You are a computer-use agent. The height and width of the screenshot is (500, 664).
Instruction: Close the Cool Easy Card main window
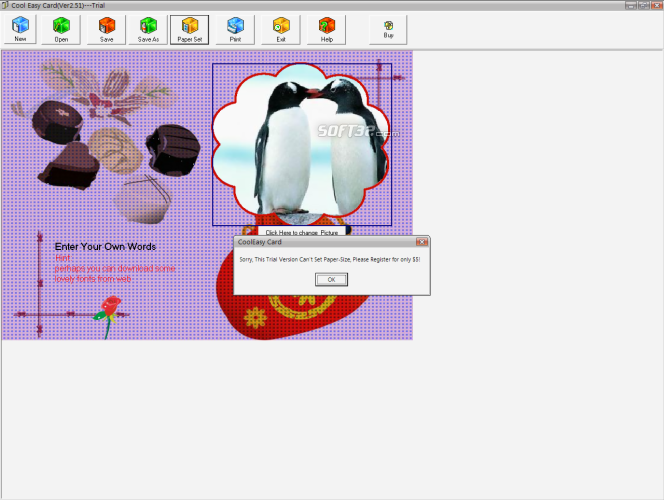(x=657, y=5)
